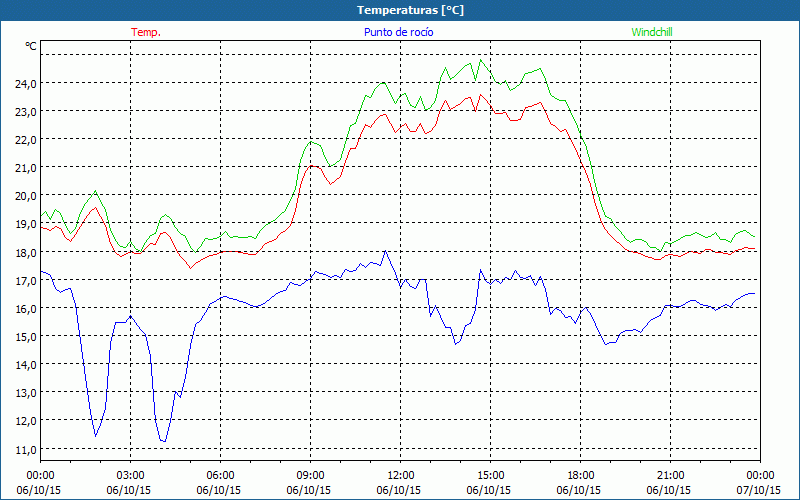Click the 12,0 y-axis value
The image size is (800, 500).
[26, 421]
